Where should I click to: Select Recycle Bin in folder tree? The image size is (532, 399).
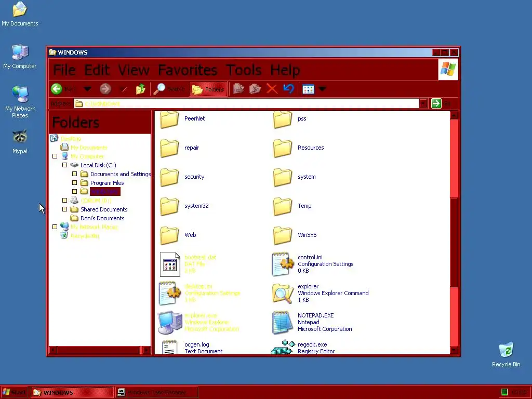[85, 236]
